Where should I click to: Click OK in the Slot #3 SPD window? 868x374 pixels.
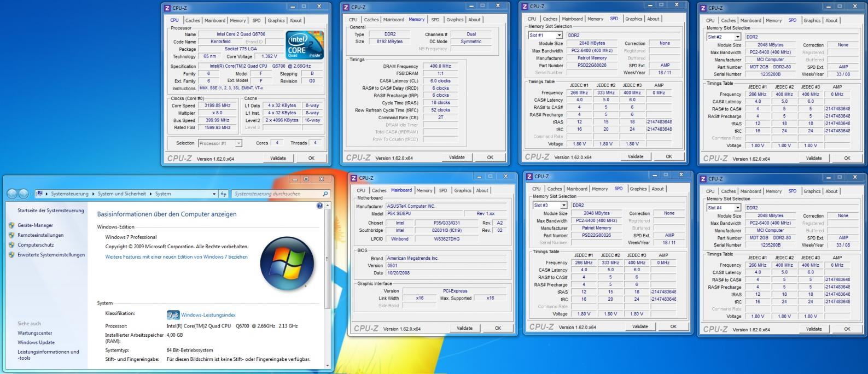tap(673, 326)
